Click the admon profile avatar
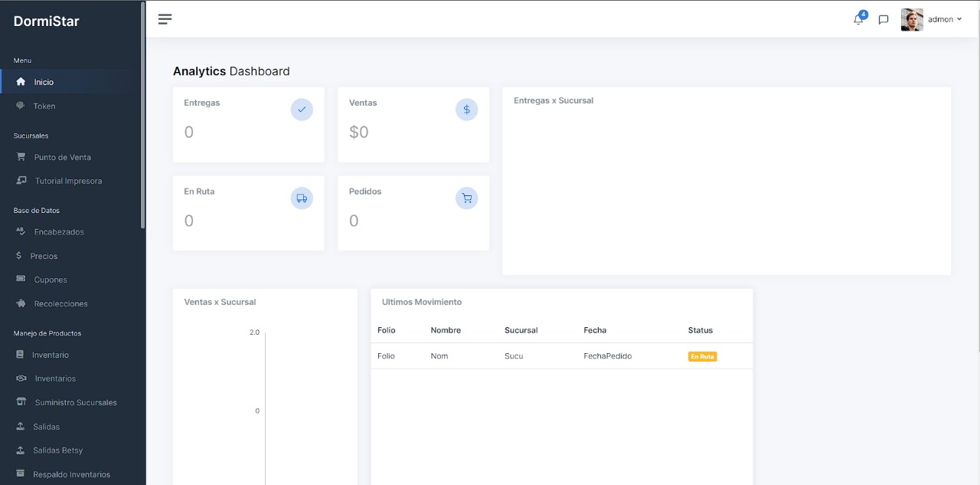This screenshot has height=485, width=980. tap(912, 20)
